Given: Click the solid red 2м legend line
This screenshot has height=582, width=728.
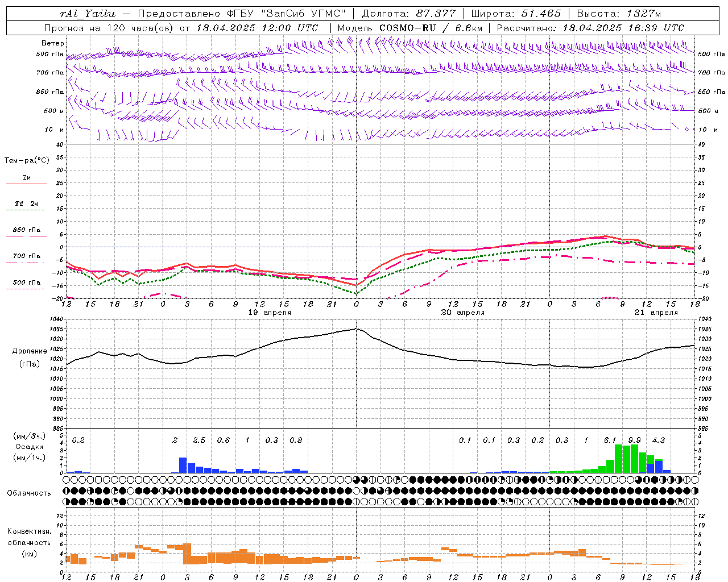Looking at the screenshot, I should pos(26,184).
